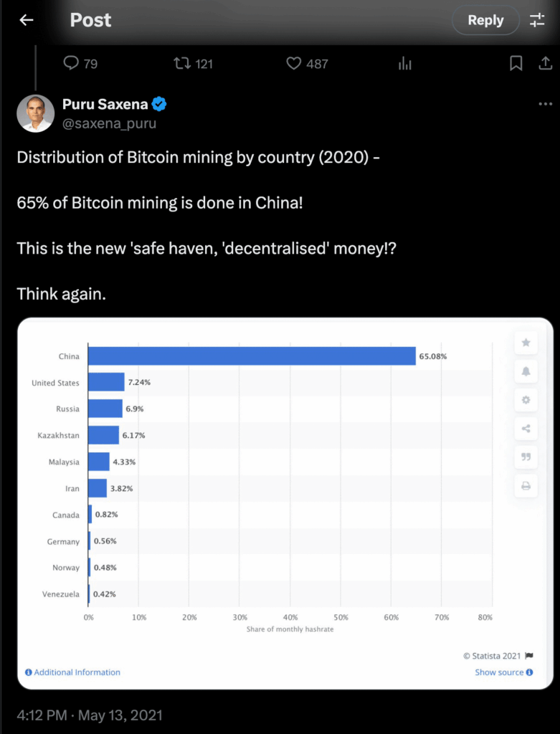The image size is (560, 734).
Task: Go back using the arrow icon
Action: (x=26, y=20)
